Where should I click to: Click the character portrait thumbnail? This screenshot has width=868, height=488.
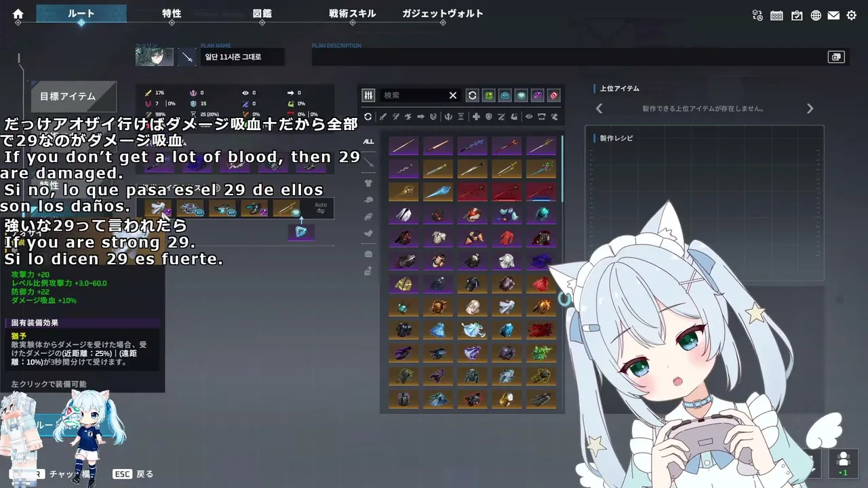click(x=155, y=57)
